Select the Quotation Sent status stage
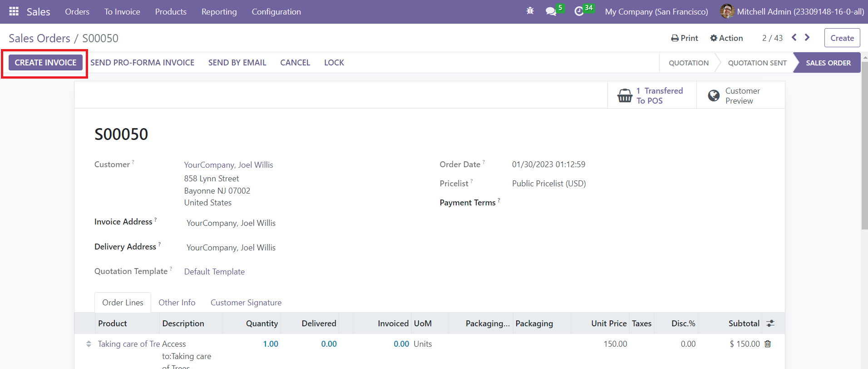Image resolution: width=868 pixels, height=369 pixels. pos(757,63)
